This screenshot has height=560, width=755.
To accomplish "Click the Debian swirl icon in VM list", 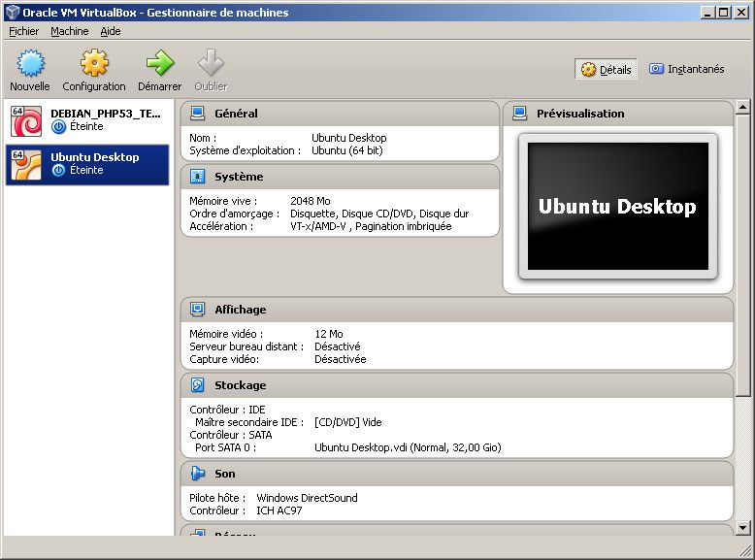I will click(x=26, y=121).
